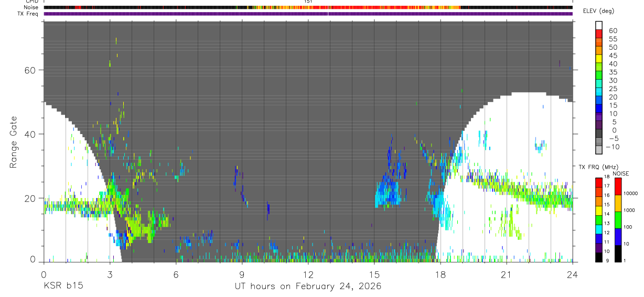Select the 'KSR b15' radar beam label

[x=62, y=287]
